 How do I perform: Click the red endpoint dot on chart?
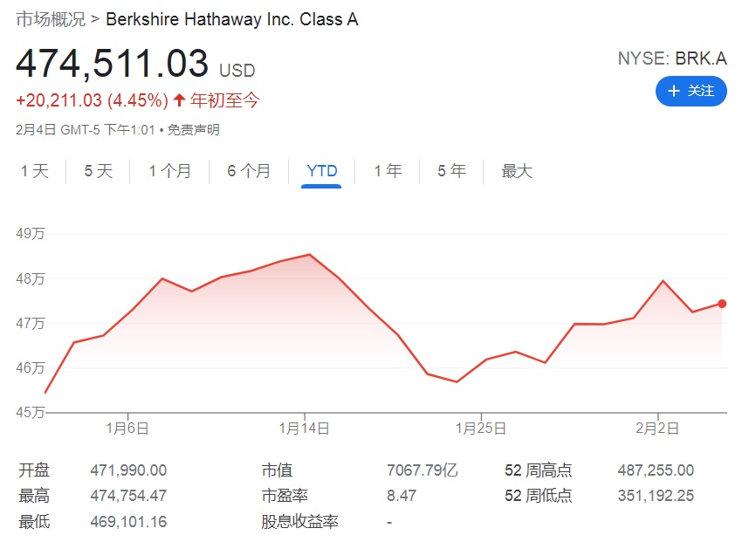(722, 304)
